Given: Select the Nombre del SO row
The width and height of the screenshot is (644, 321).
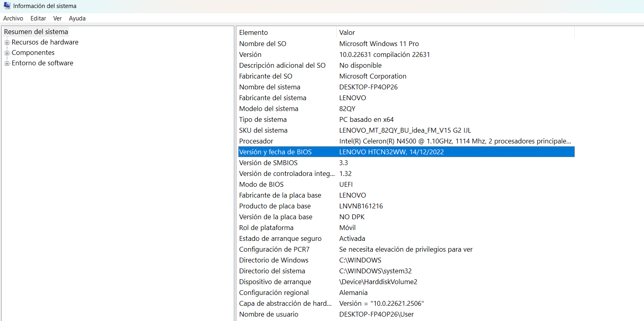Looking at the screenshot, I should 263,44.
